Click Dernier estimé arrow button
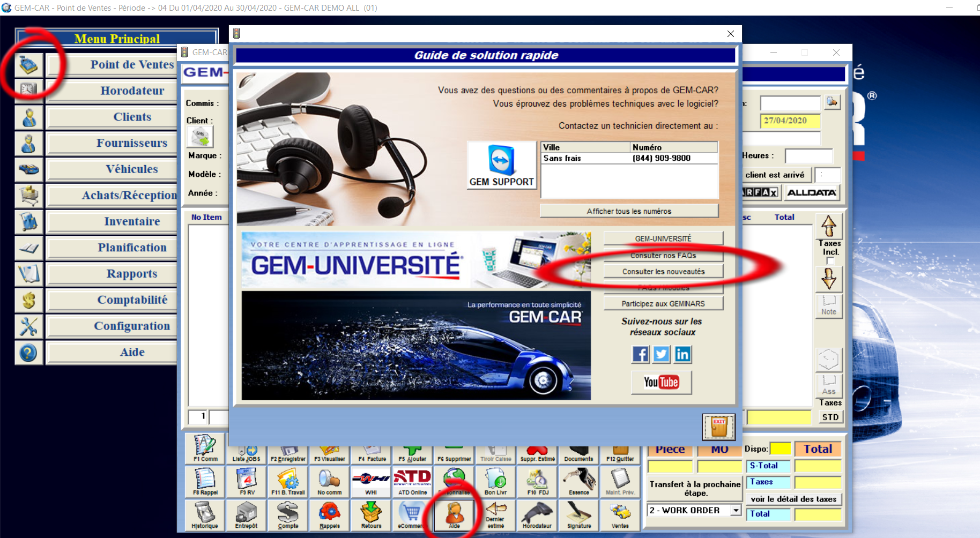The height and width of the screenshot is (538, 980). (x=495, y=515)
